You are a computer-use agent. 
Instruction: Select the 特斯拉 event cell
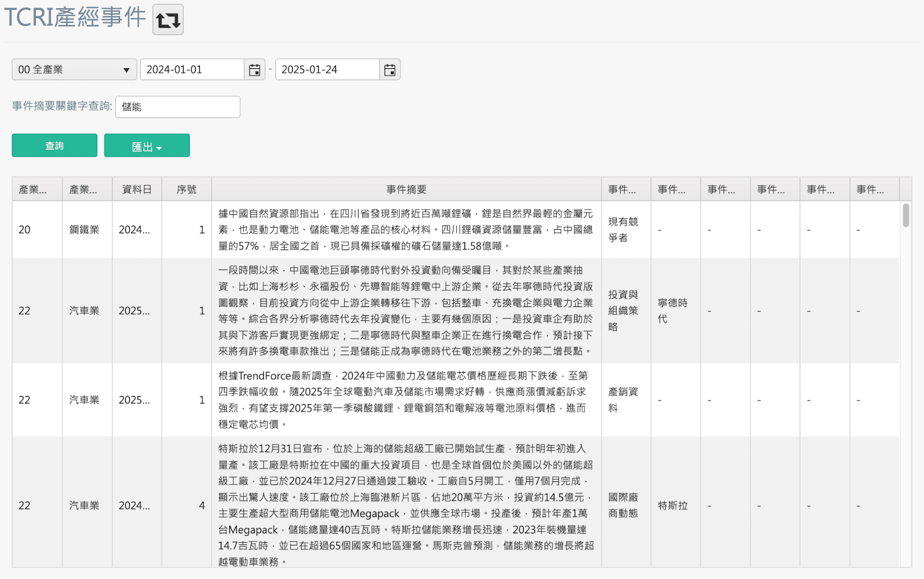click(x=673, y=506)
